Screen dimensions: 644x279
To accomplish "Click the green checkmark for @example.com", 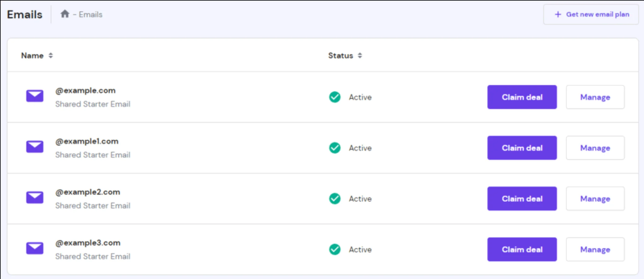I will point(335,97).
